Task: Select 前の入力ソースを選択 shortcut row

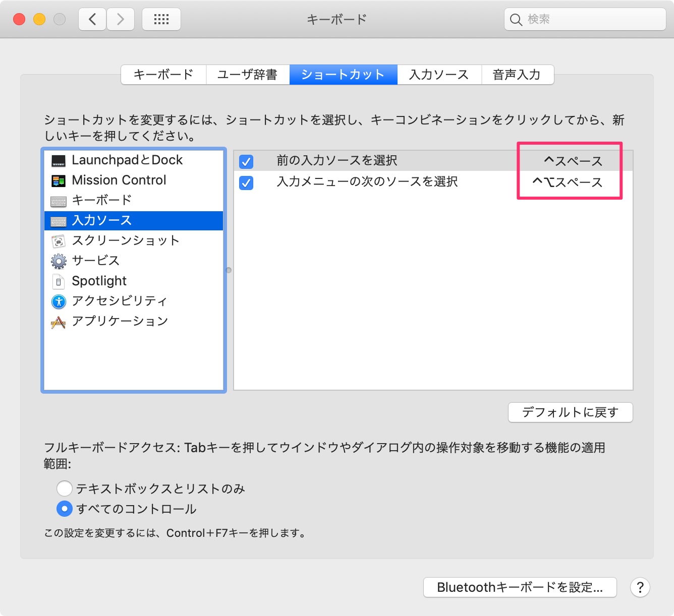Action: 433,161
